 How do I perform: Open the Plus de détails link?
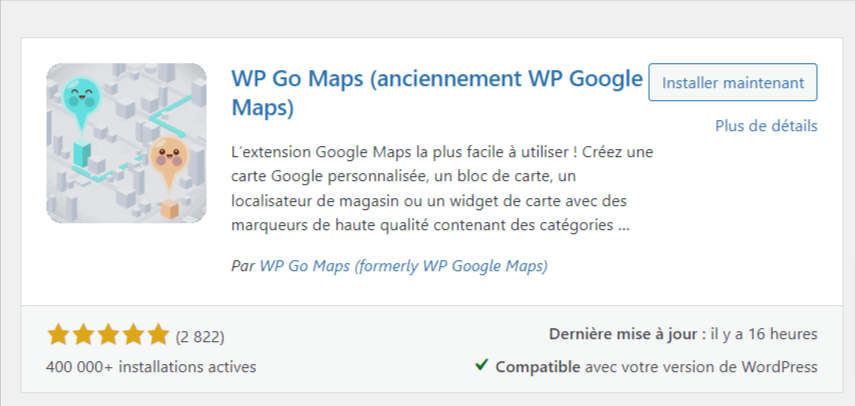coord(766,126)
